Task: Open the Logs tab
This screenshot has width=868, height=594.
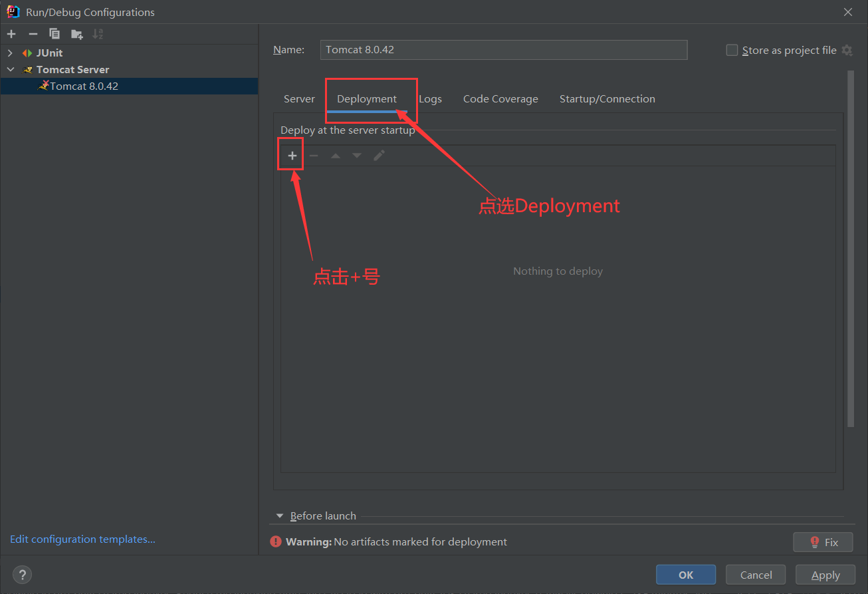Action: pos(430,99)
